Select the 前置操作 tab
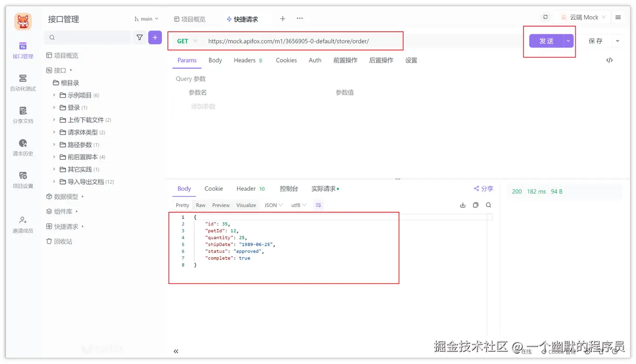 tap(345, 60)
